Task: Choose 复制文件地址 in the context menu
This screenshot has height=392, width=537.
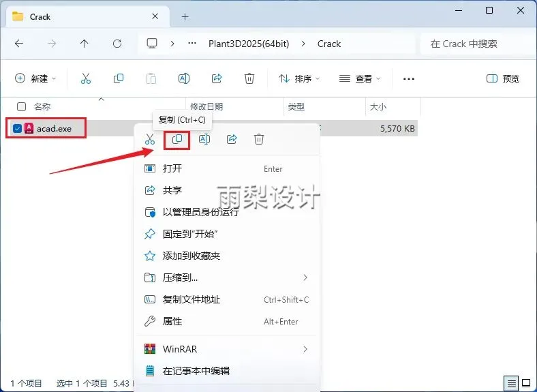Action: 227,299
